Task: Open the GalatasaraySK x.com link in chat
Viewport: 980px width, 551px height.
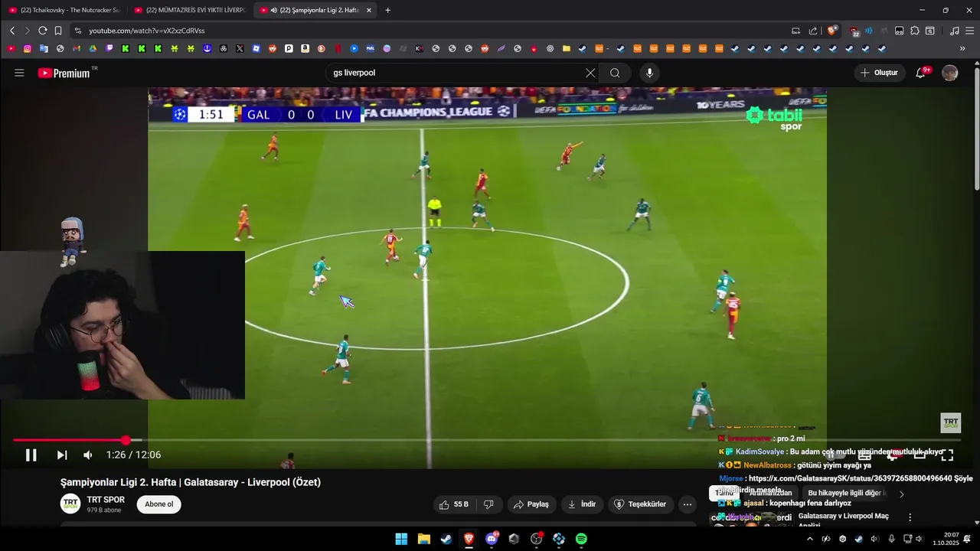Action: [x=850, y=478]
